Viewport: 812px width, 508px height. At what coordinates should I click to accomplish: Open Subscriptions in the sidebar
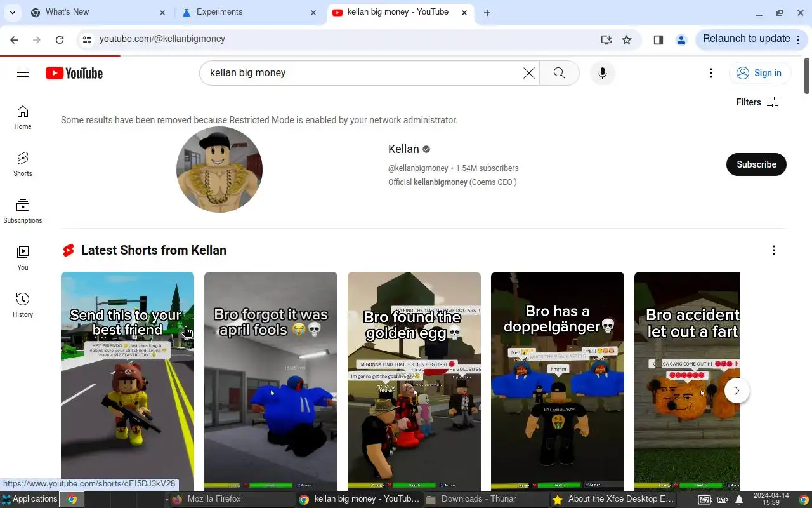[23, 211]
